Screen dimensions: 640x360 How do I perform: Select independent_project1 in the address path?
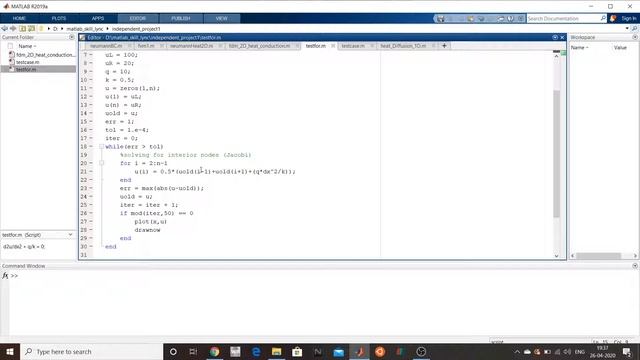pyautogui.click(x=136, y=29)
